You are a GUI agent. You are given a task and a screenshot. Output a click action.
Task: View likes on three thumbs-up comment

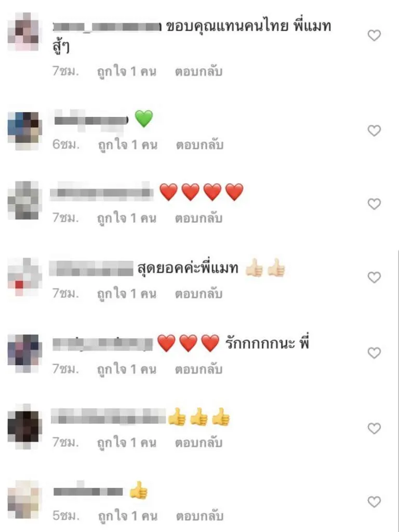127,443
